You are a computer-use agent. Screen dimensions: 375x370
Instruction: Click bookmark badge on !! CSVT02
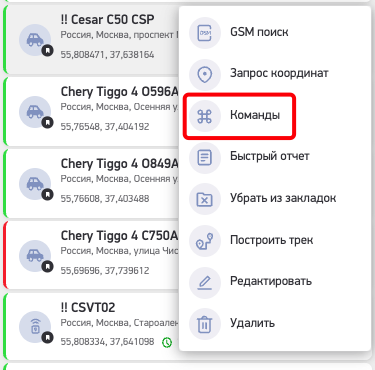tap(47, 338)
